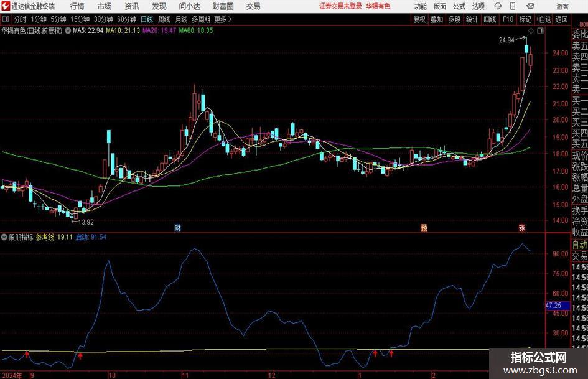Click the 24.94 high price label
The width and height of the screenshot is (588, 379).
[506, 40]
